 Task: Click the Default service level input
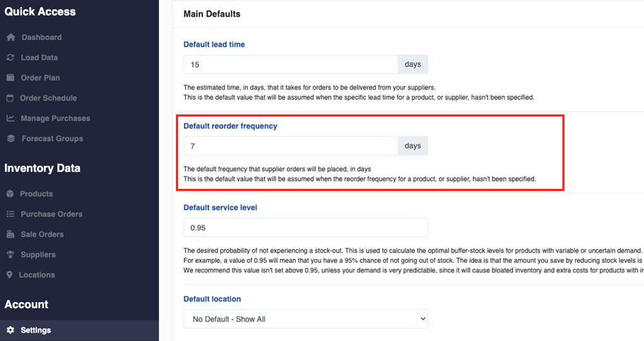[x=306, y=227]
